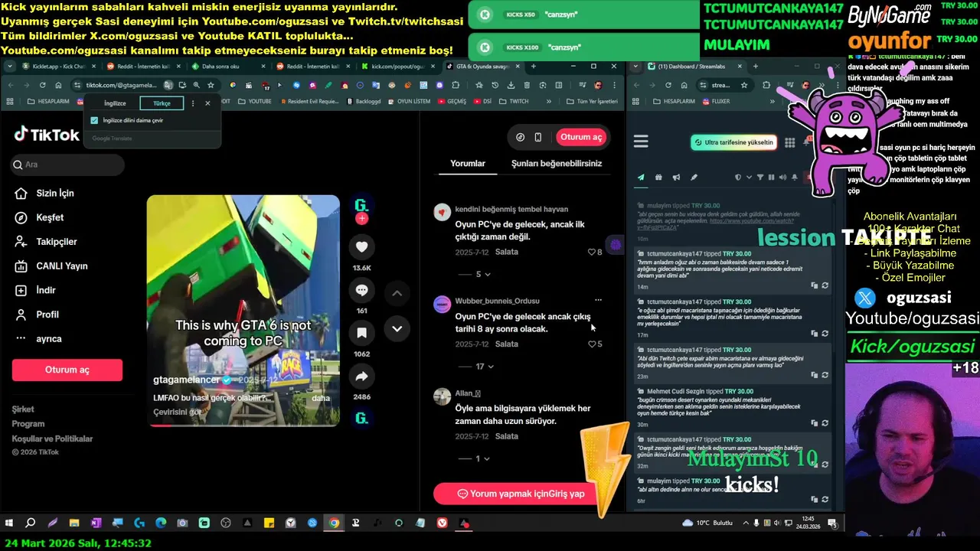Open more options on Wubber_bunneis_Ordusu comment
Image resolution: width=980 pixels, height=551 pixels.
[x=598, y=300]
